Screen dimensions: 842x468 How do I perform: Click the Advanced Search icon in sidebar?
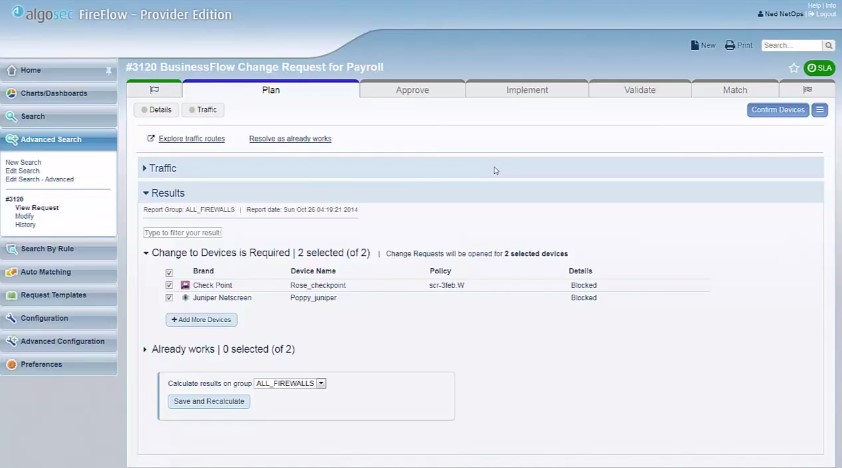coord(11,140)
